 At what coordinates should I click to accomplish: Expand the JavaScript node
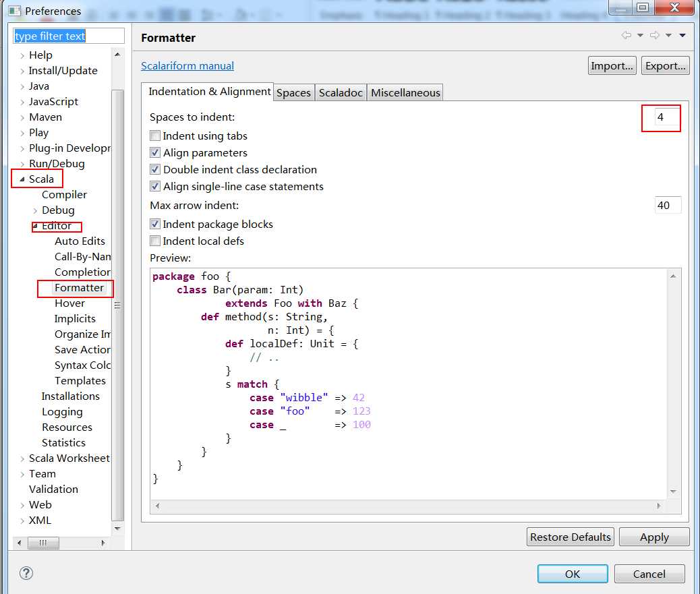click(22, 102)
